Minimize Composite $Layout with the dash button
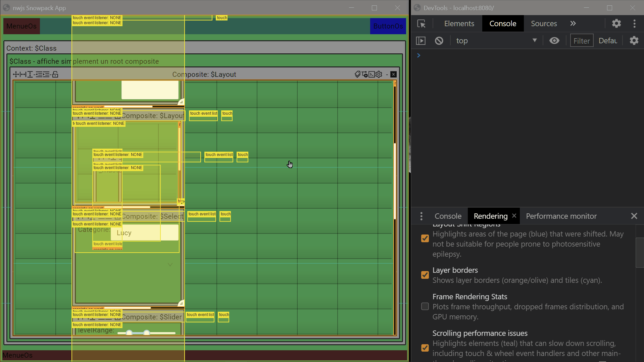 point(387,74)
